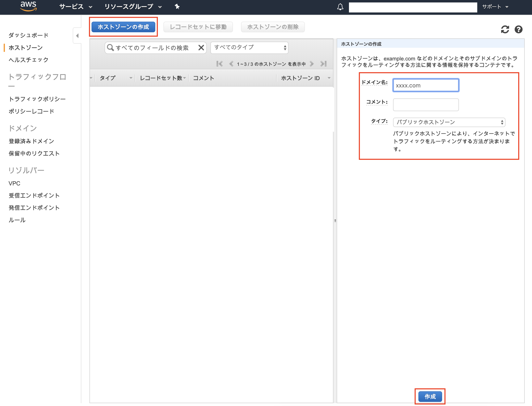Click the ホストゾーンの作成 button
The width and height of the screenshot is (532, 406).
pyautogui.click(x=124, y=27)
